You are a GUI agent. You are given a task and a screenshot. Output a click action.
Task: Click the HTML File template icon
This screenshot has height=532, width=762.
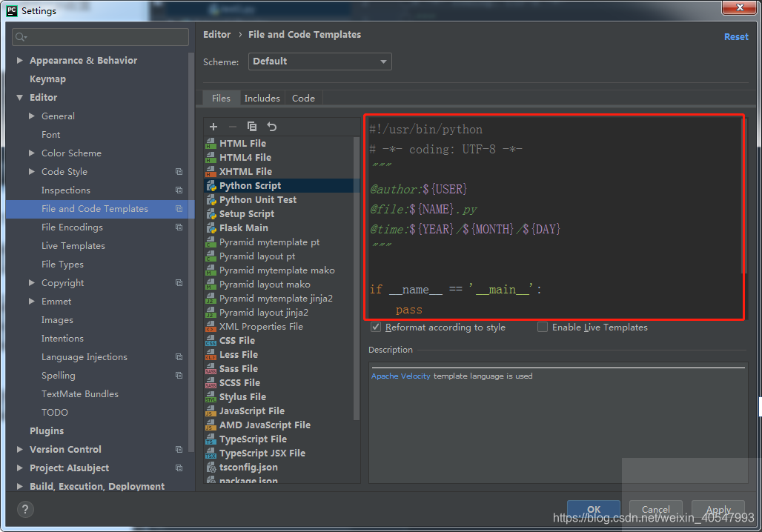click(x=211, y=143)
